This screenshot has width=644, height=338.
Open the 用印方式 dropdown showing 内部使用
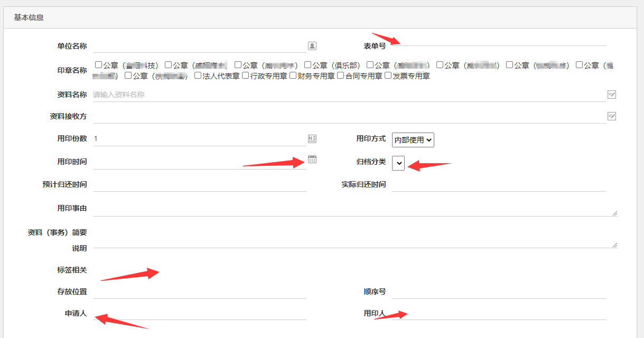pyautogui.click(x=413, y=139)
